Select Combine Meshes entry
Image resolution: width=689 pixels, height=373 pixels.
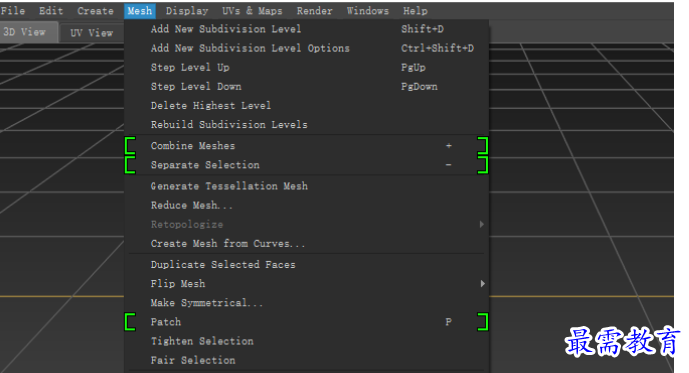coord(307,146)
